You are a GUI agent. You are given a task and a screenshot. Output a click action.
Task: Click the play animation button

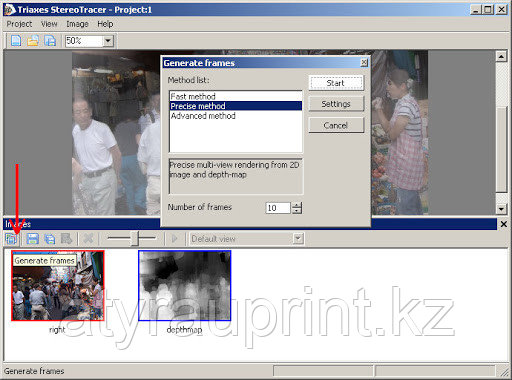coord(174,239)
